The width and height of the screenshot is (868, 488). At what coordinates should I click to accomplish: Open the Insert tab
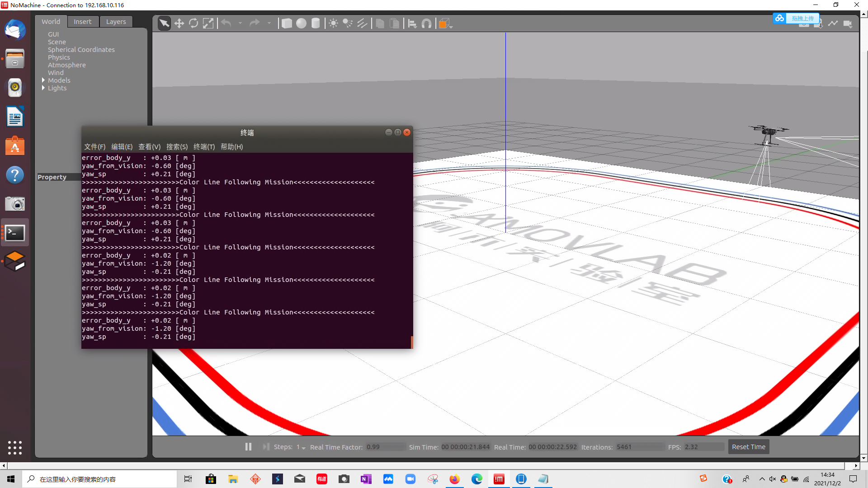click(x=82, y=21)
